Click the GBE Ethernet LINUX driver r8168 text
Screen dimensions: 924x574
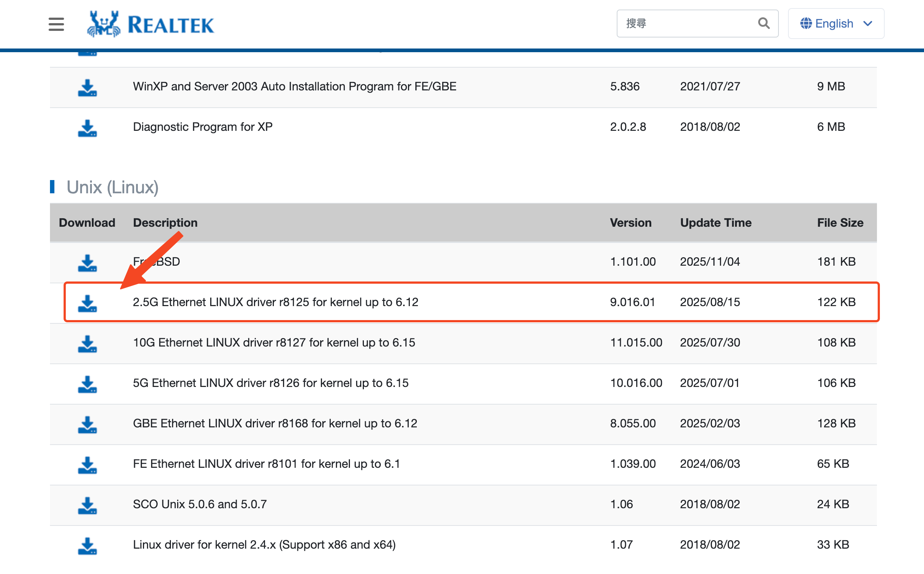(275, 423)
